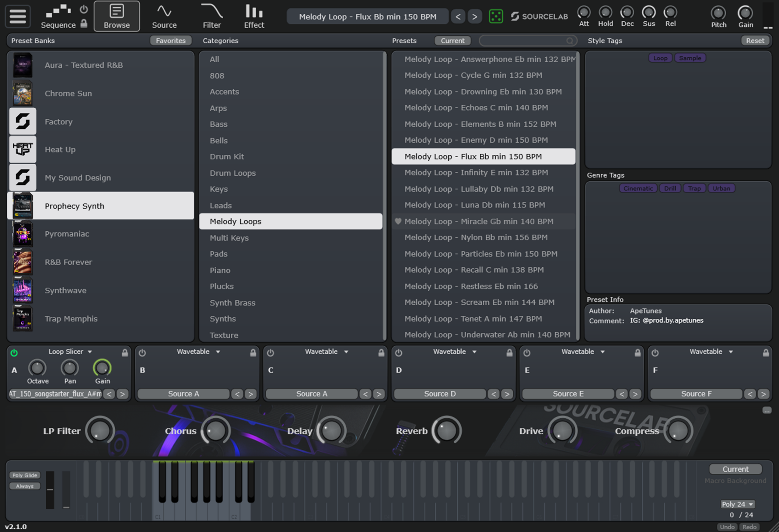Toggle the lock on source slot E
The height and width of the screenshot is (532, 779).
(x=638, y=352)
